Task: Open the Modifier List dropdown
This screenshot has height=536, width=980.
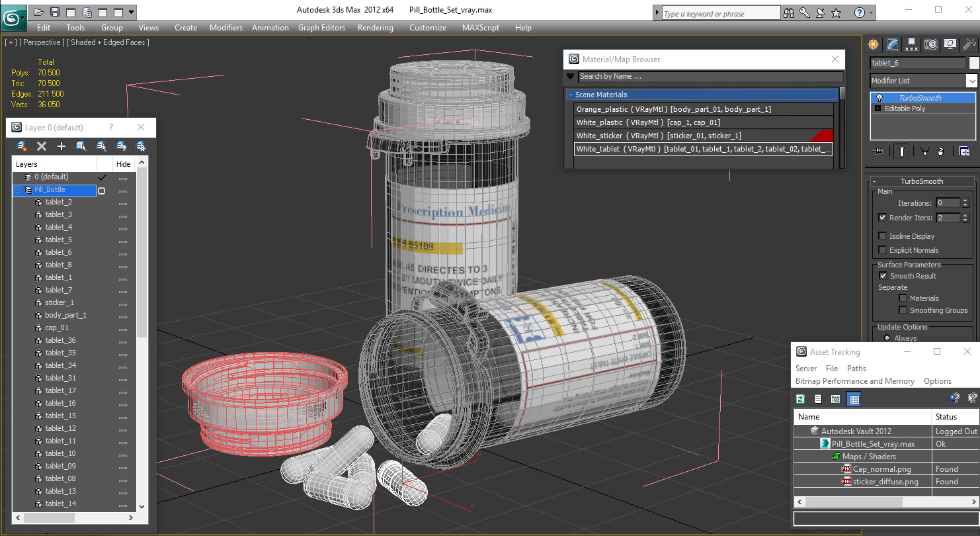Action: pyautogui.click(x=971, y=81)
